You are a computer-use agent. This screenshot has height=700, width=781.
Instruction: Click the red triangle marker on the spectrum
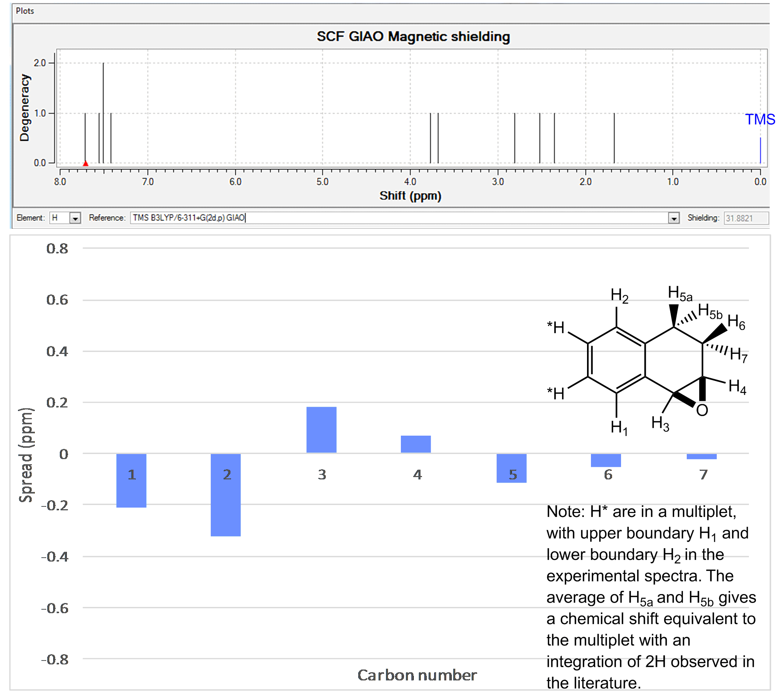click(x=85, y=163)
